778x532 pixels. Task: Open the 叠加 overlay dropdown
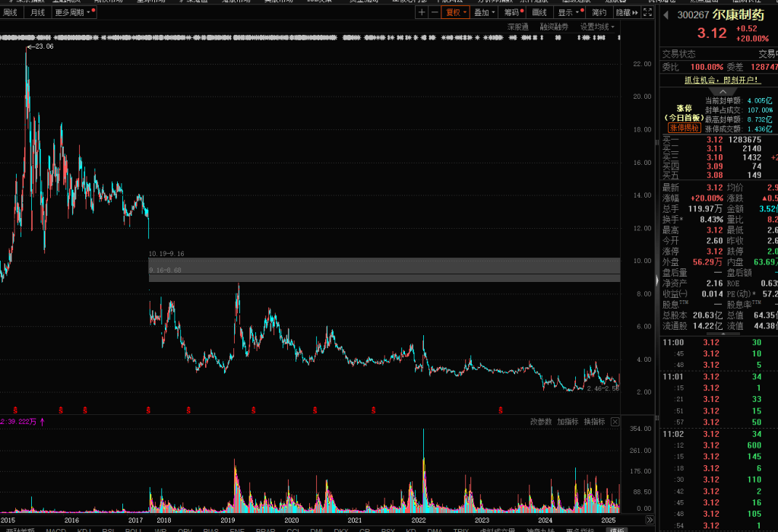click(484, 13)
